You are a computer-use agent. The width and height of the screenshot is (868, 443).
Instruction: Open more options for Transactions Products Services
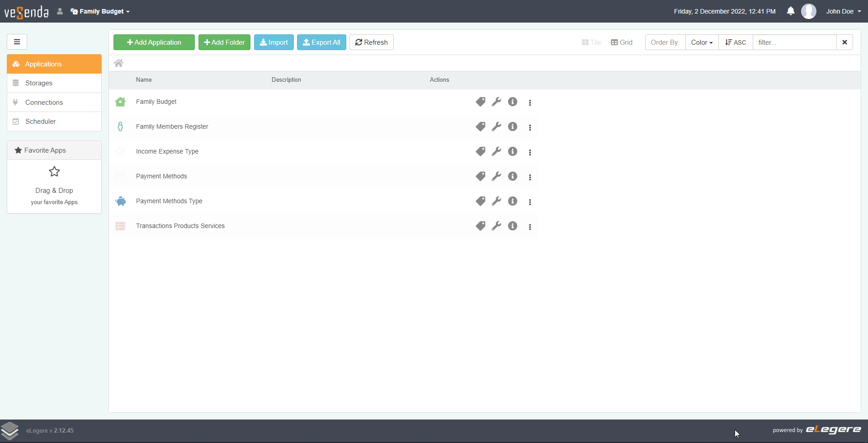[530, 227]
